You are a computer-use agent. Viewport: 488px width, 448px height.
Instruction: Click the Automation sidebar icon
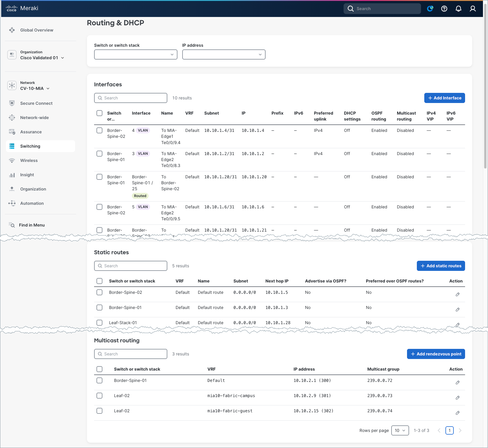point(12,203)
